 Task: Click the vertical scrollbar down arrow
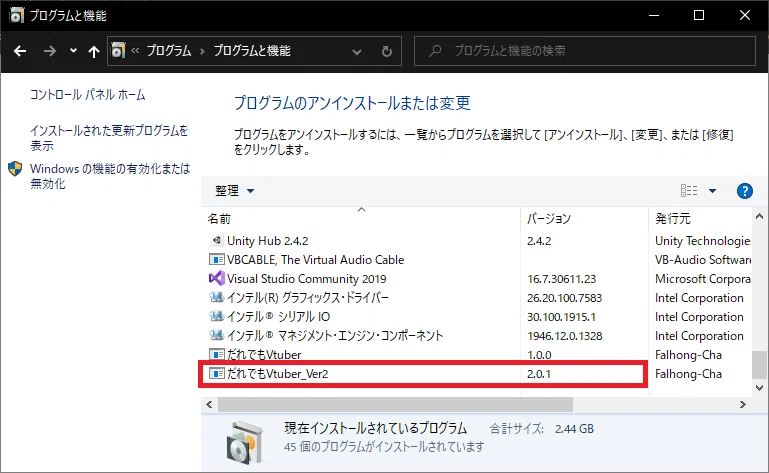pyautogui.click(x=760, y=388)
